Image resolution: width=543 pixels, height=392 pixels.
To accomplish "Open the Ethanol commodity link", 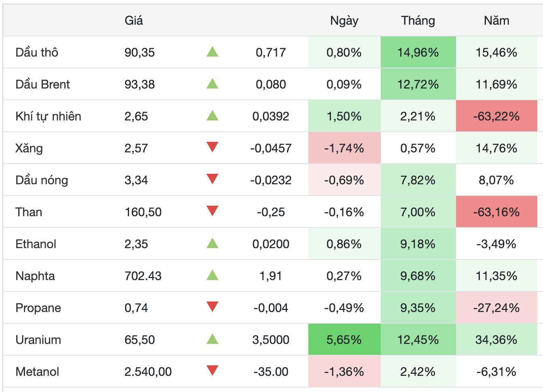I will point(36,244).
